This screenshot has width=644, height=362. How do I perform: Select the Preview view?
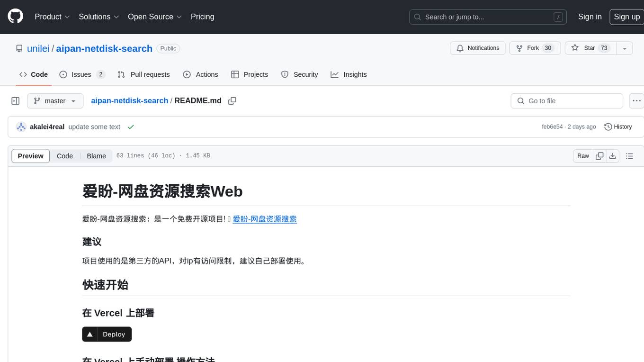click(31, 156)
